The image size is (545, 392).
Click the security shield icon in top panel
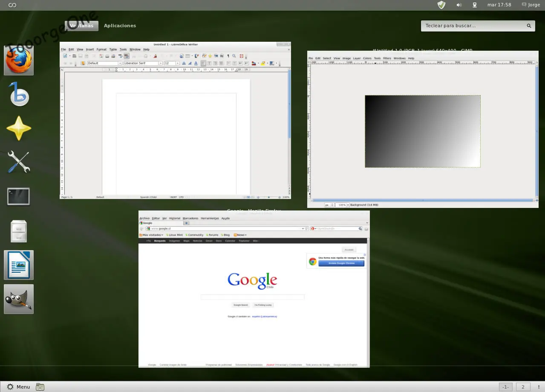(441, 5)
